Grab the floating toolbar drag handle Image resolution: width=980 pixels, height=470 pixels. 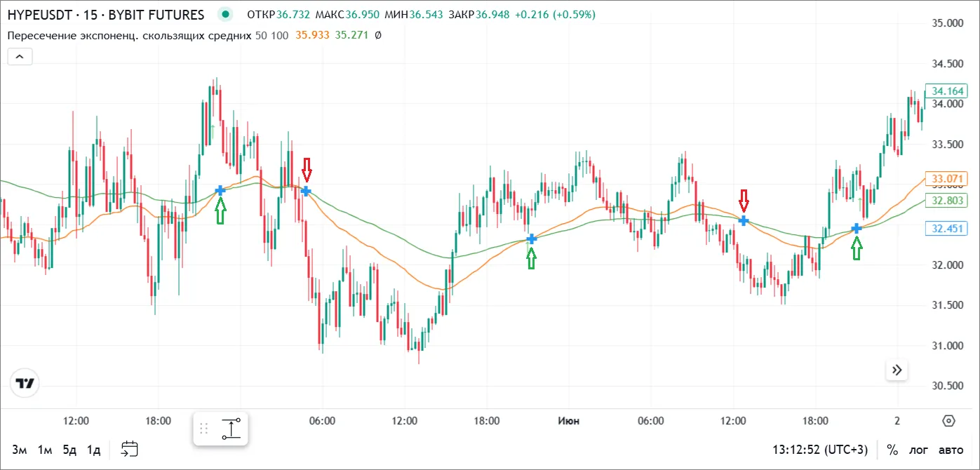(x=204, y=429)
